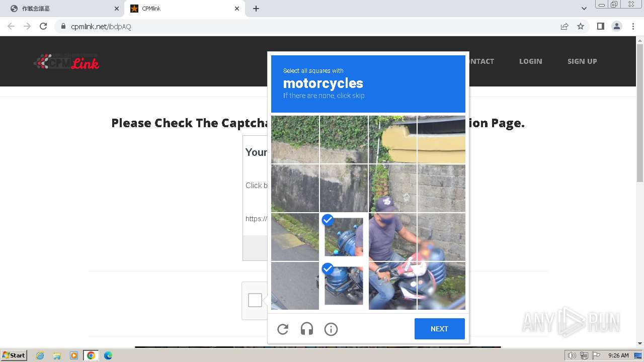
Task: Click the volume speaker tray icon
Action: pos(572,355)
